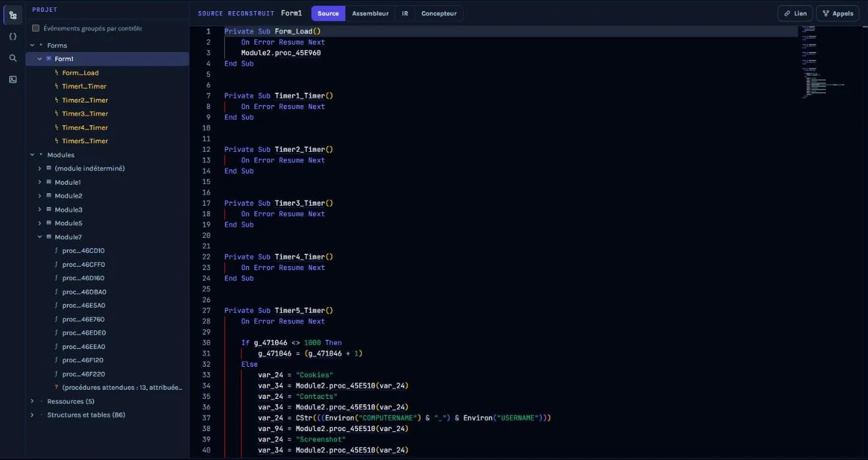The height and width of the screenshot is (460, 868).
Task: Switch to the Source tab
Action: point(328,13)
